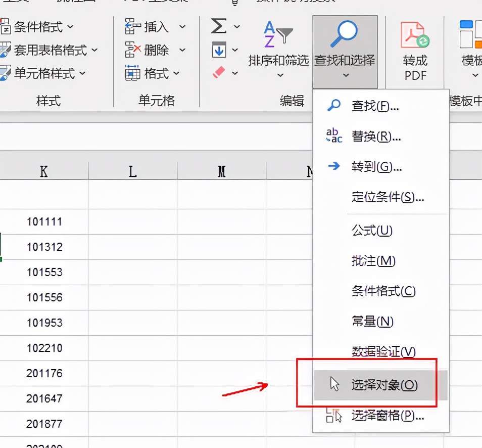Screen dimensions: 482x448
Task: Choose 转到(G)... from the menu
Action: pos(380,166)
